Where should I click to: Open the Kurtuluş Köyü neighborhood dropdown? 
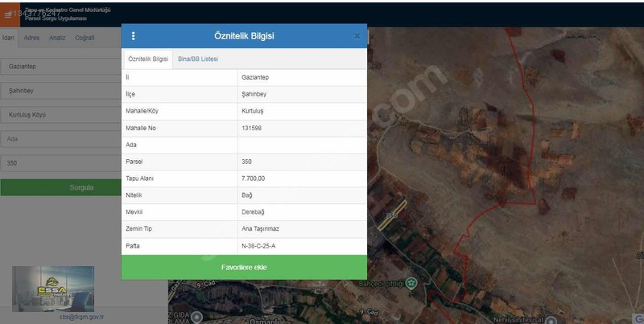61,115
